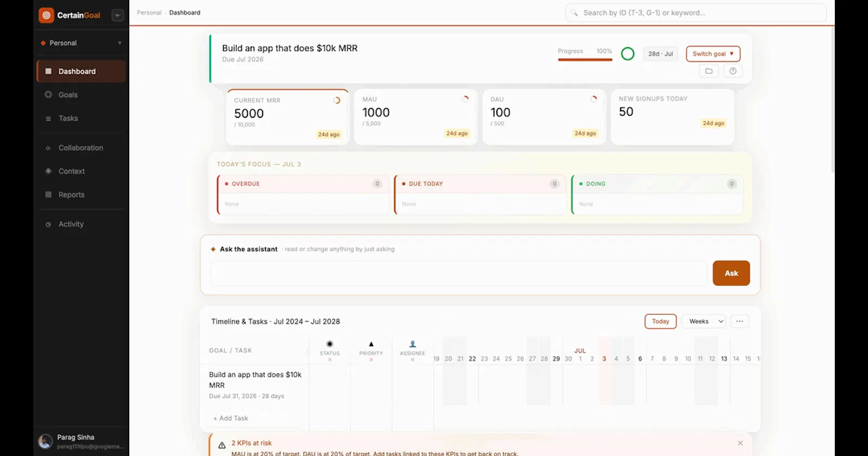Click the MAU value 1000

pyautogui.click(x=376, y=112)
